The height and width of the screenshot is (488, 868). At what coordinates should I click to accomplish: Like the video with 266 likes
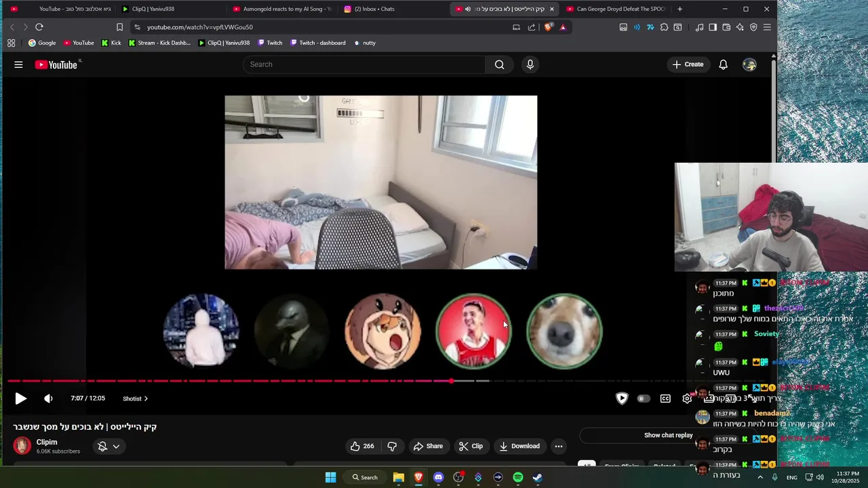tap(362, 446)
